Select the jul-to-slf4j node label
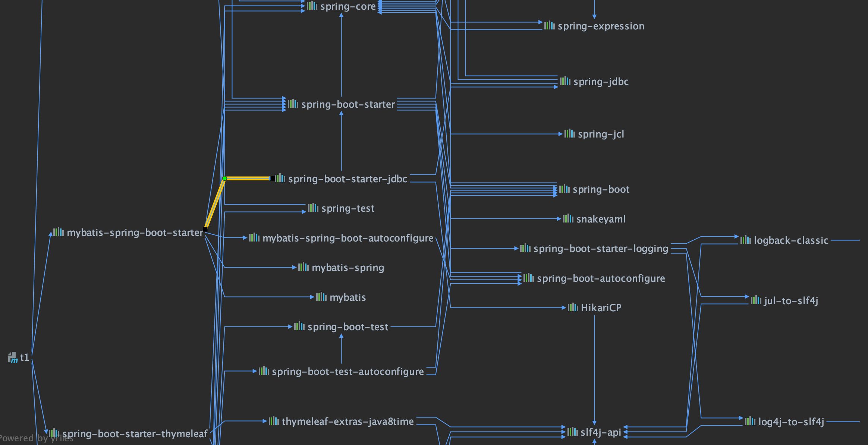The image size is (868, 445). pos(791,301)
